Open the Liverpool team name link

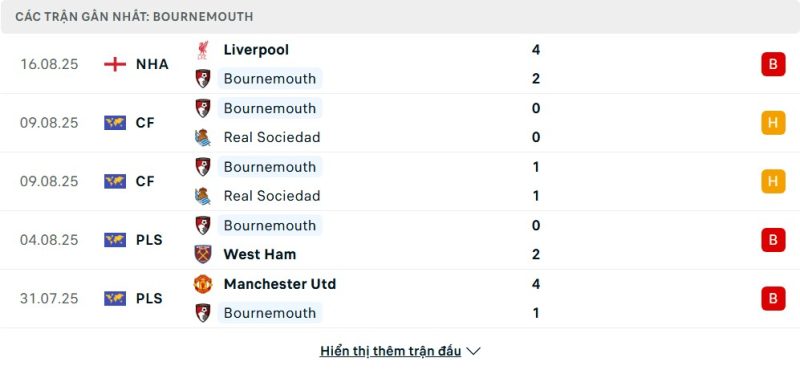pyautogui.click(x=256, y=50)
